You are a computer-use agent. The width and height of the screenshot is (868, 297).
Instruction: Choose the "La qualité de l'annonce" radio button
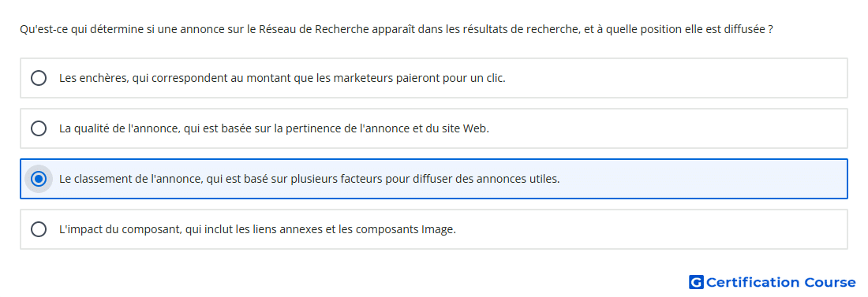(x=39, y=128)
